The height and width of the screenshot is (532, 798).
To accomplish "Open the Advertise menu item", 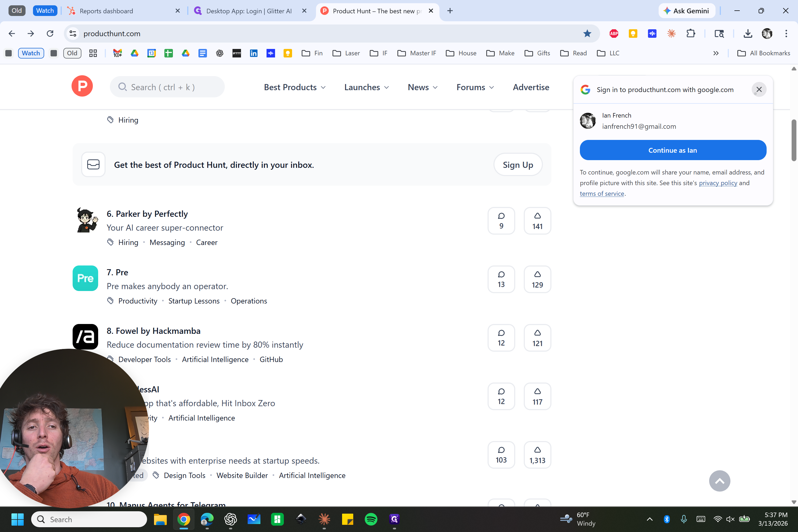I will coord(531,87).
